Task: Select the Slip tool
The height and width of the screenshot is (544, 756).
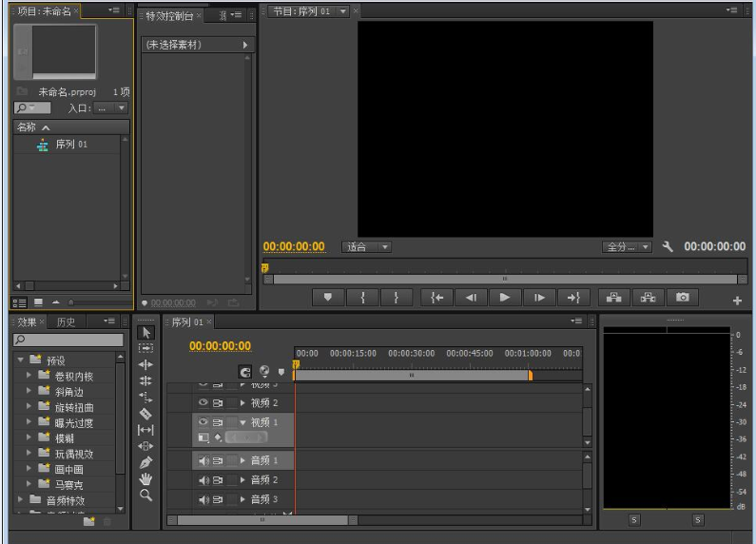Action: click(x=146, y=430)
